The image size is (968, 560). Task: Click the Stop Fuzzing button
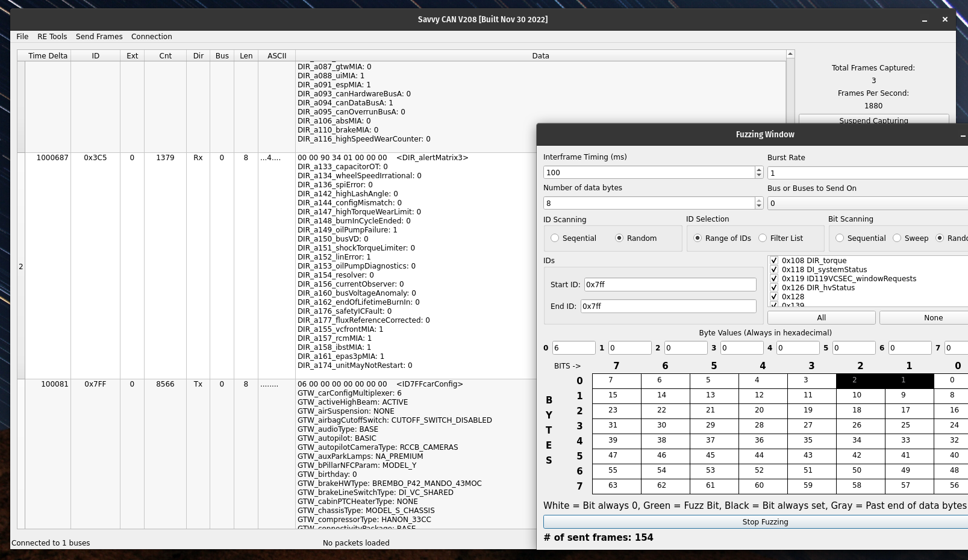764,522
